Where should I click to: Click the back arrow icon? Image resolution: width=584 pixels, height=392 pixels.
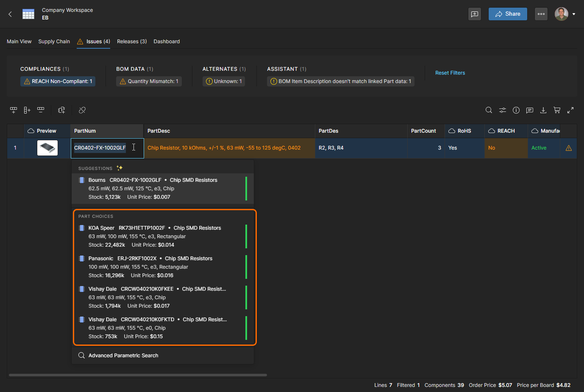point(10,14)
